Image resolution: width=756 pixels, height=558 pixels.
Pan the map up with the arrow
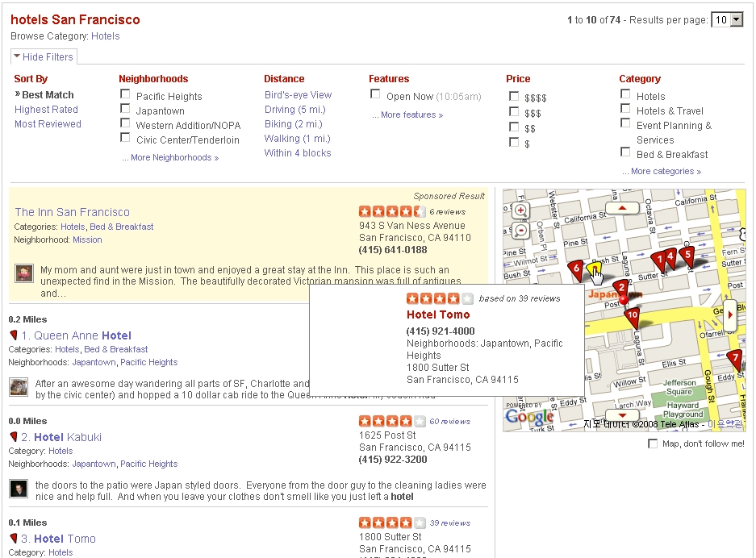click(x=622, y=208)
